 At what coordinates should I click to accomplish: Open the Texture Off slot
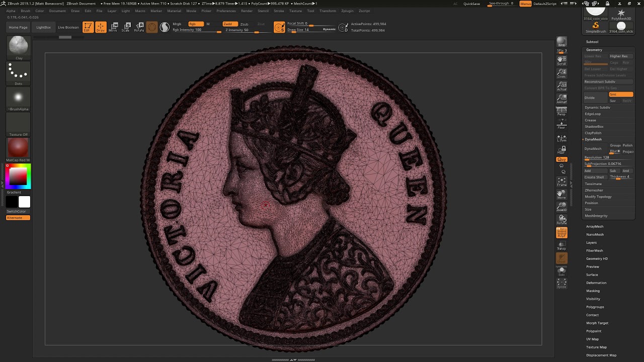coord(19,124)
